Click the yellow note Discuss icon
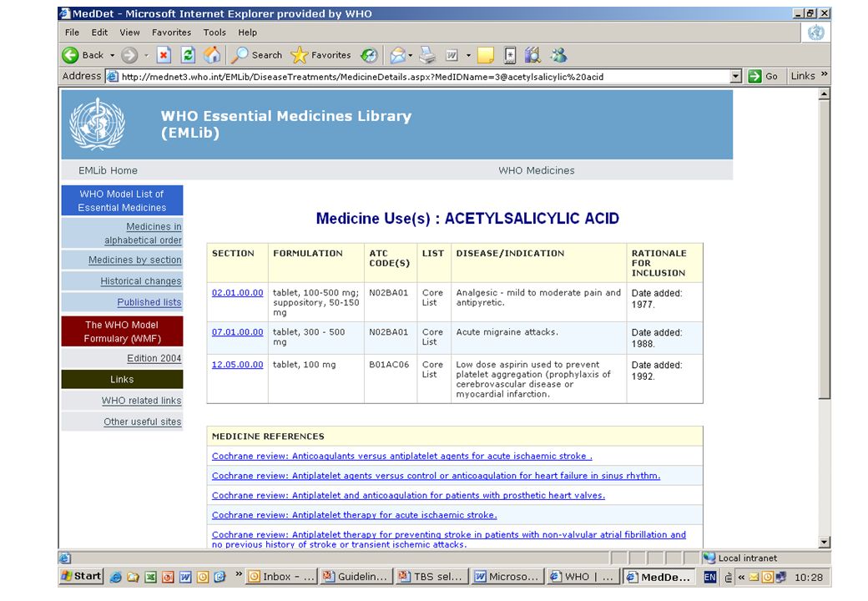Image resolution: width=868 pixels, height=601 pixels. pyautogui.click(x=486, y=55)
